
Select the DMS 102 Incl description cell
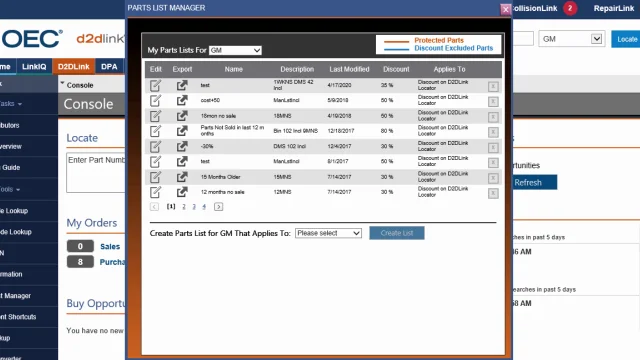[289, 146]
